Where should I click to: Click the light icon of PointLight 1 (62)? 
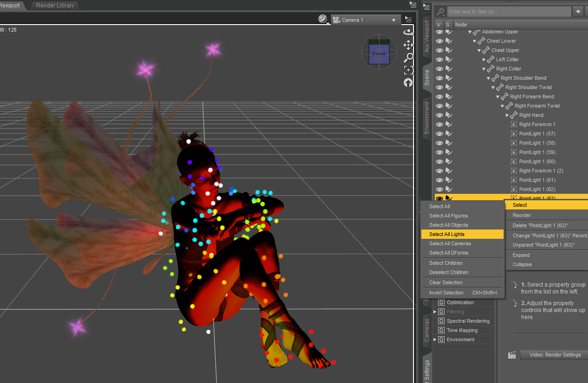(x=513, y=189)
